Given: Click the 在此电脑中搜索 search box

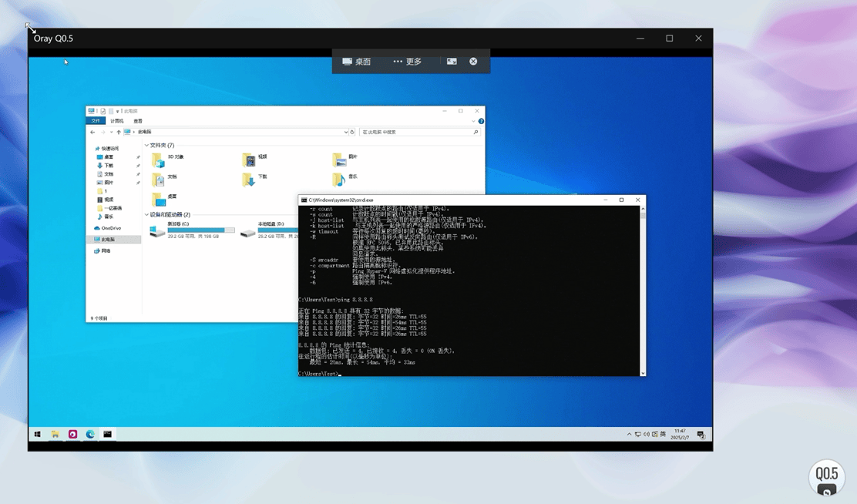Looking at the screenshot, I should [x=420, y=133].
